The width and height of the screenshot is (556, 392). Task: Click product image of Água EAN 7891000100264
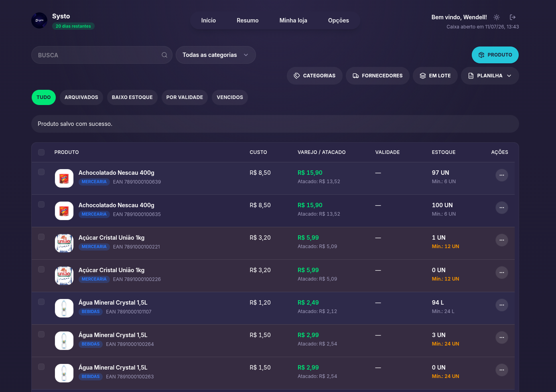coord(64,341)
